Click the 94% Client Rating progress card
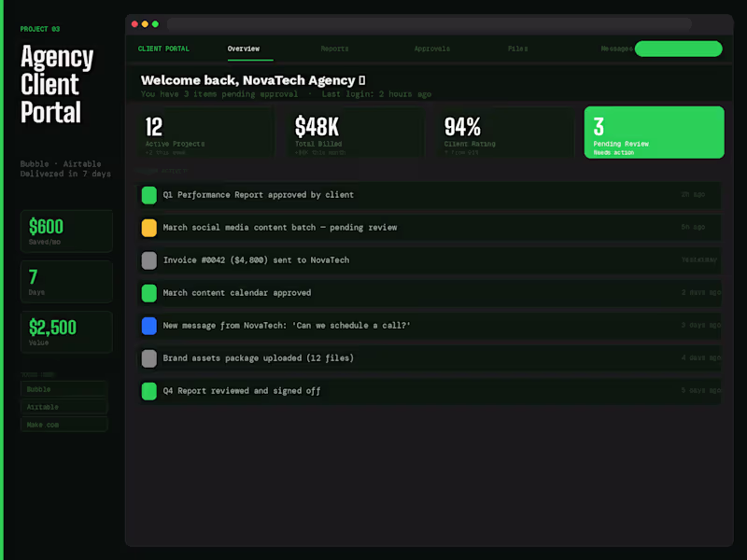Viewport: 747px width, 560px height. click(x=501, y=132)
